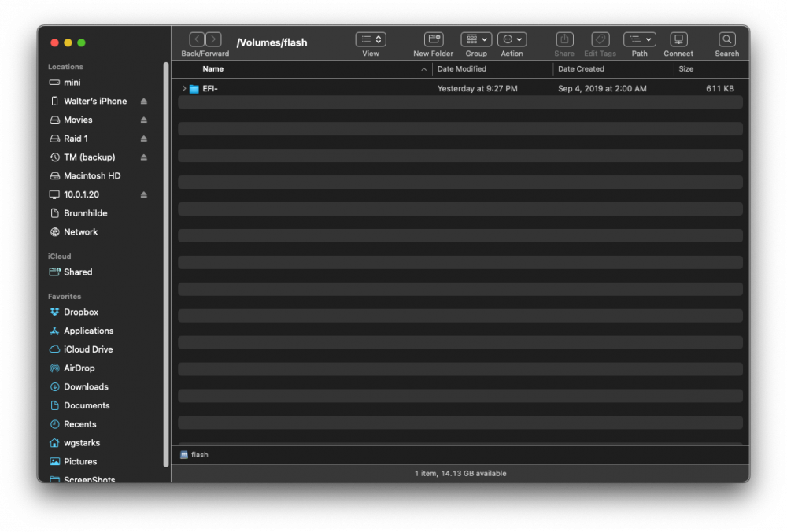Viewport: 787px width, 532px height.
Task: Minimize the window with yellow button
Action: pos(68,42)
